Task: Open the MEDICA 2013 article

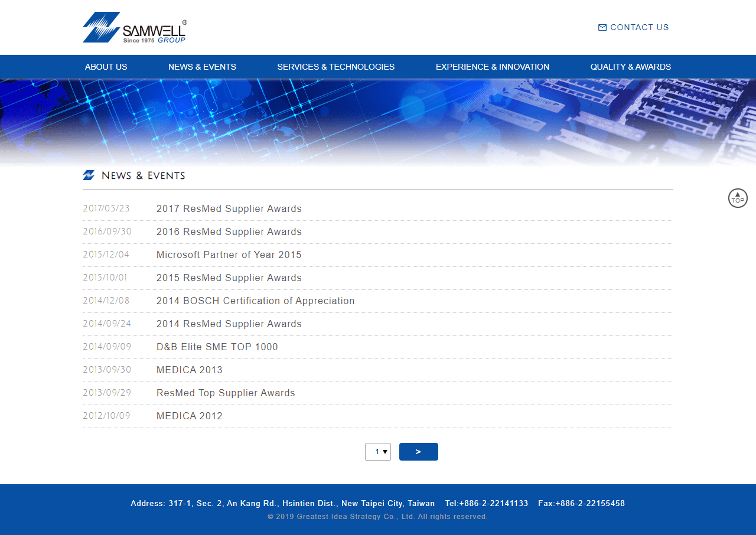Action: pos(190,370)
